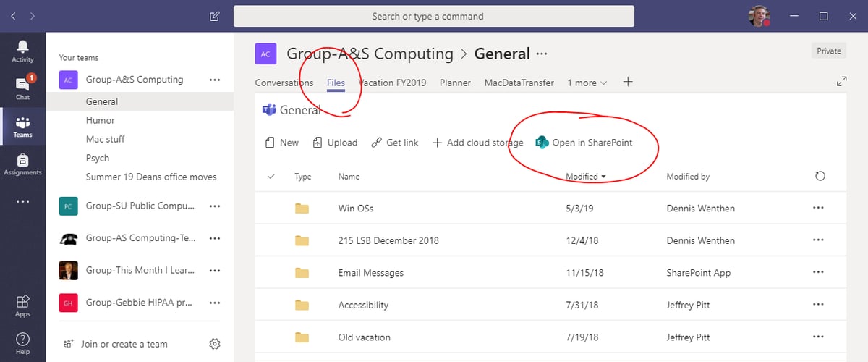The height and width of the screenshot is (362, 868).
Task: Click the Help question mark icon
Action: point(22,342)
